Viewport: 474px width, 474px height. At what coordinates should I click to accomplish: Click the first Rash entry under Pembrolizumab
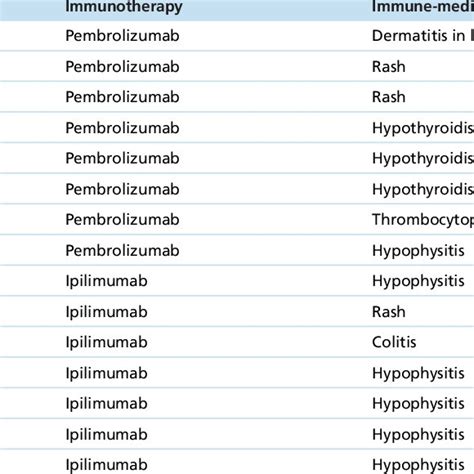(389, 66)
